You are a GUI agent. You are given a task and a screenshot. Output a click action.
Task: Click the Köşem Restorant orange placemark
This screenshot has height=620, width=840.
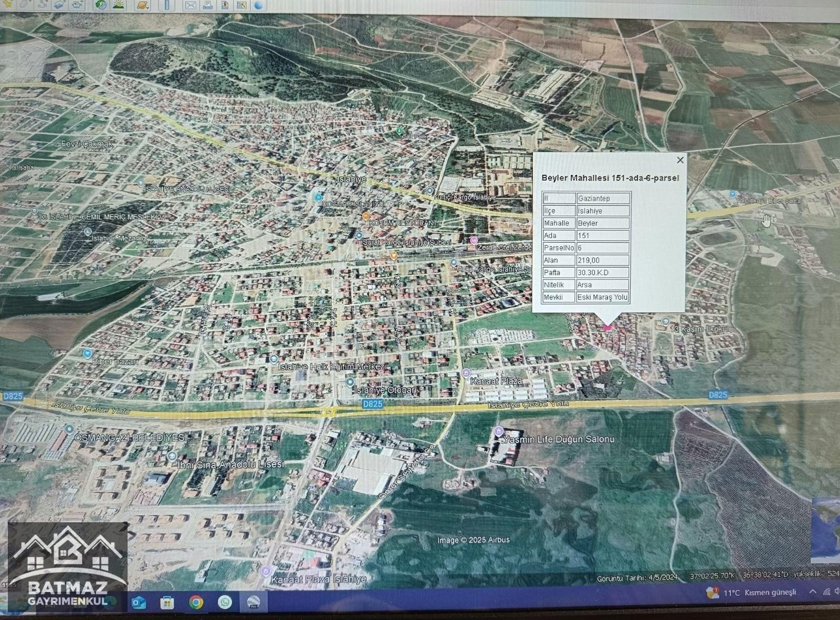click(x=365, y=216)
